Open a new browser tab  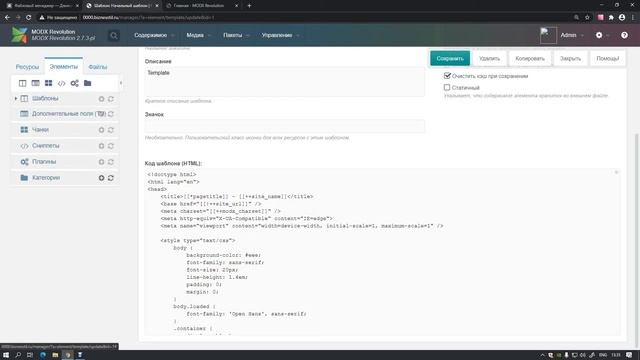pyautogui.click(x=249, y=6)
